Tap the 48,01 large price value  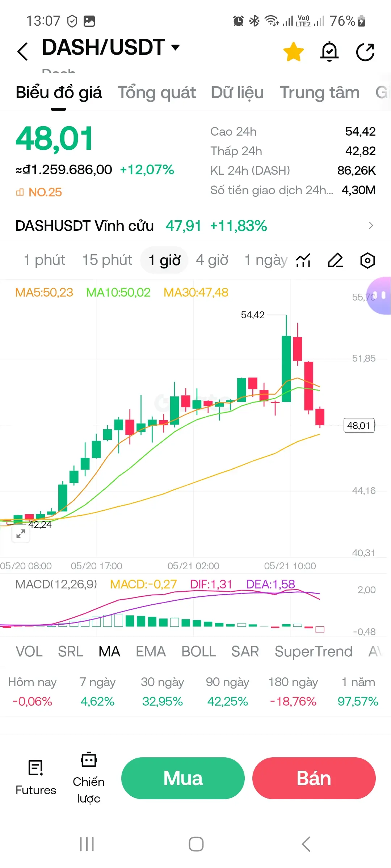pyautogui.click(x=54, y=139)
